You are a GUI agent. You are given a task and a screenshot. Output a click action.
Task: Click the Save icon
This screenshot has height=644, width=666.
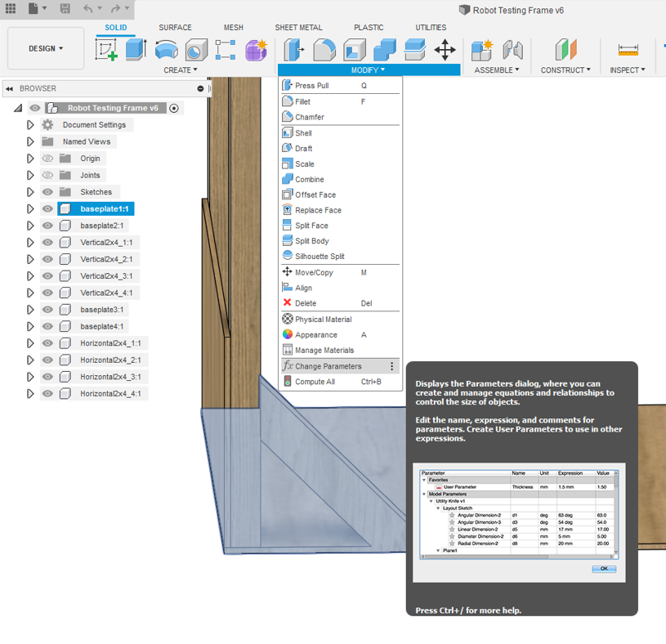[65, 8]
